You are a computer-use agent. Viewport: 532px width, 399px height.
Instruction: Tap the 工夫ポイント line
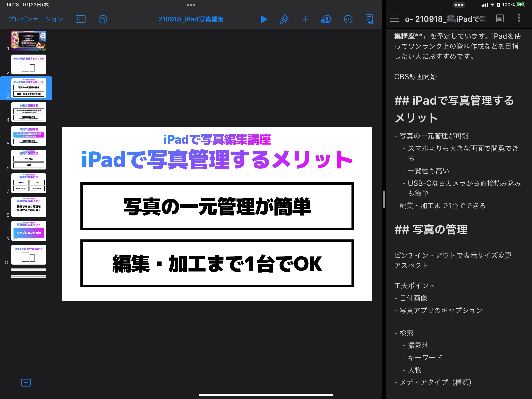414,286
